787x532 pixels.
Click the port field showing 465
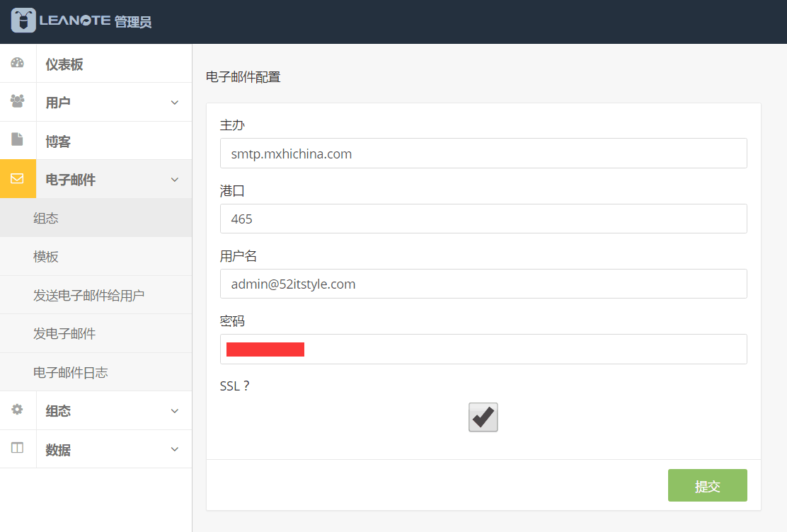(x=483, y=219)
